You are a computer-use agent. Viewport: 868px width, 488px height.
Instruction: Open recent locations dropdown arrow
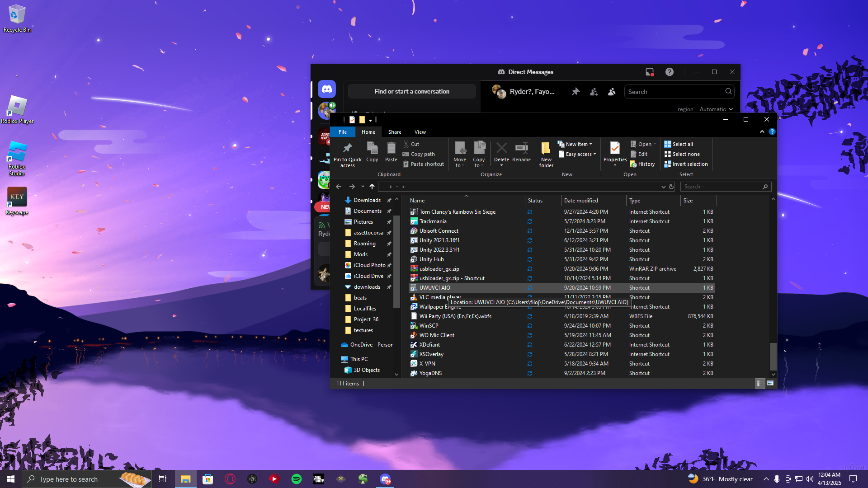[363, 187]
